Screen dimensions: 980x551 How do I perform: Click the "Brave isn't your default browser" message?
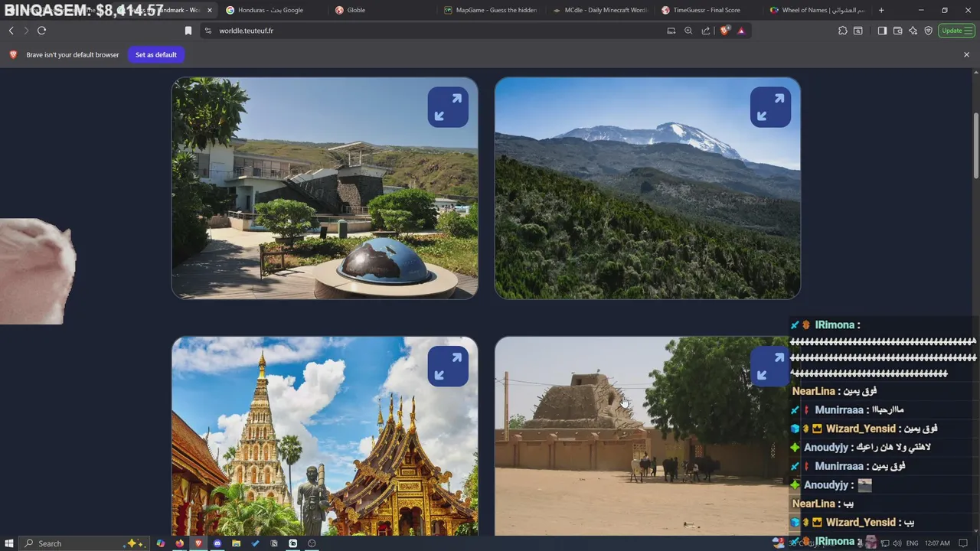[x=73, y=55]
